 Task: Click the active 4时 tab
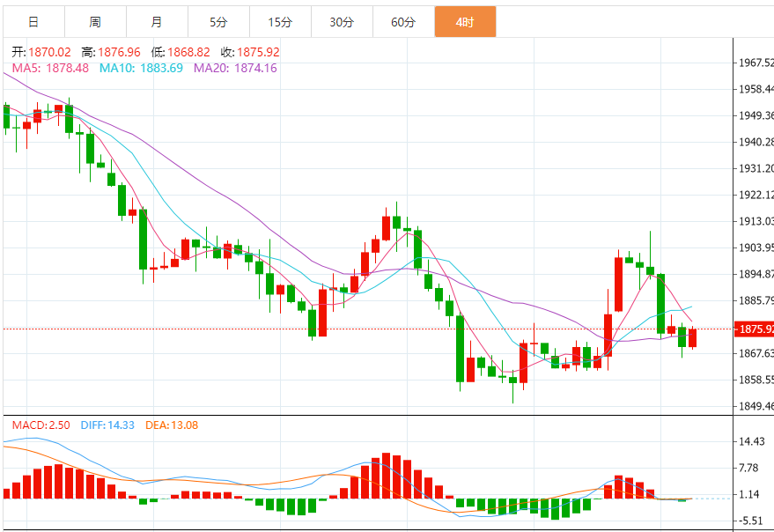[x=465, y=22]
